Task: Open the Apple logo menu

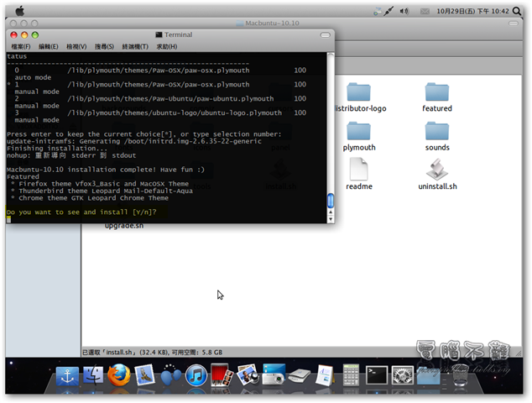Action: coord(18,12)
